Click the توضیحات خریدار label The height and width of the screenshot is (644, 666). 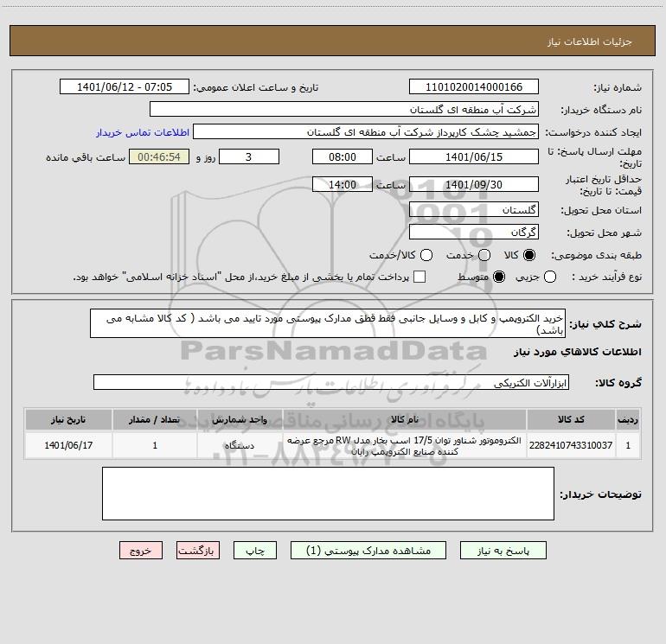point(600,494)
